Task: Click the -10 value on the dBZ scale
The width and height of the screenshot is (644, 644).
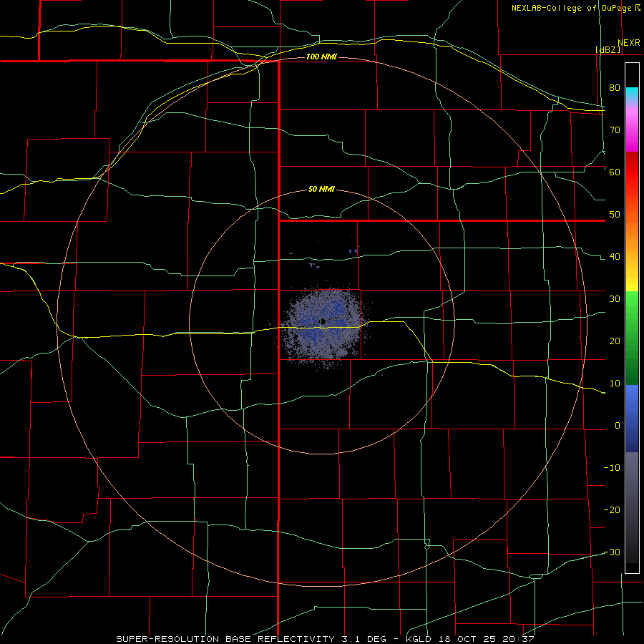Action: (x=612, y=468)
